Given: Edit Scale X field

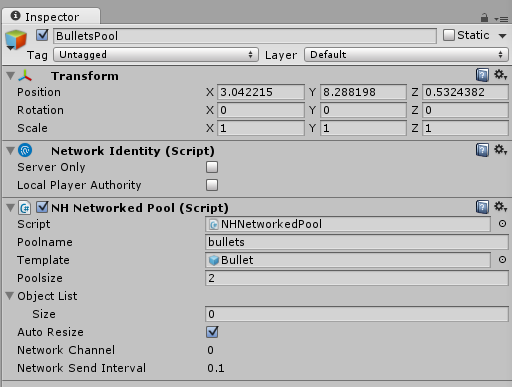Looking at the screenshot, I should coord(261,128).
